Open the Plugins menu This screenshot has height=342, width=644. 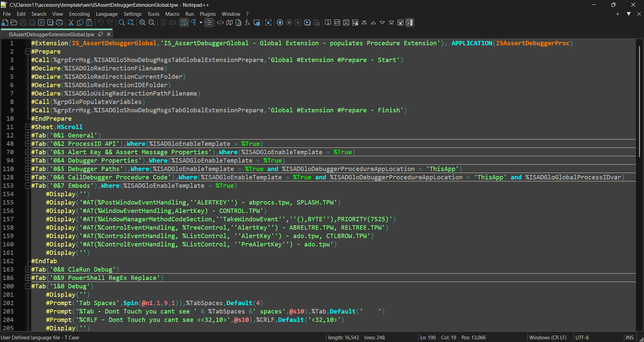(x=208, y=14)
